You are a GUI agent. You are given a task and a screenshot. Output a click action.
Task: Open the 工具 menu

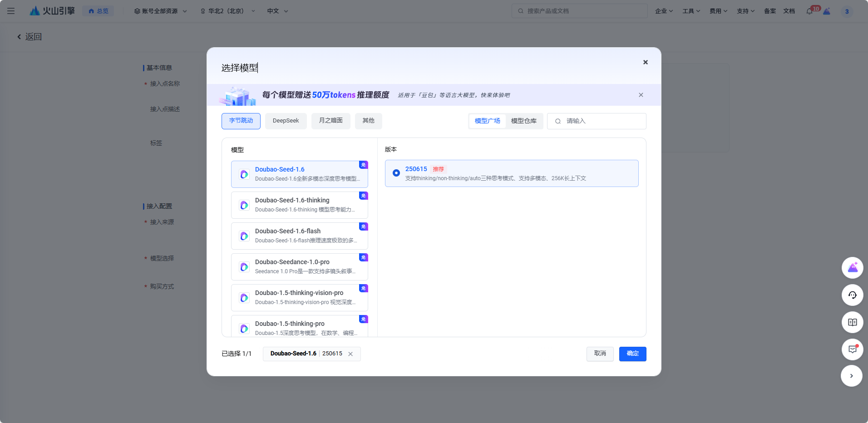[x=691, y=11]
